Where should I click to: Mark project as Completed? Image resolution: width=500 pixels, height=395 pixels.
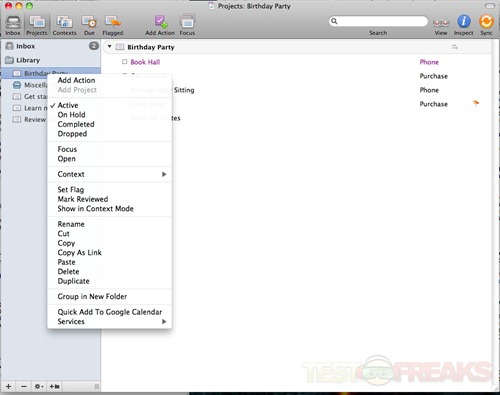coord(76,124)
